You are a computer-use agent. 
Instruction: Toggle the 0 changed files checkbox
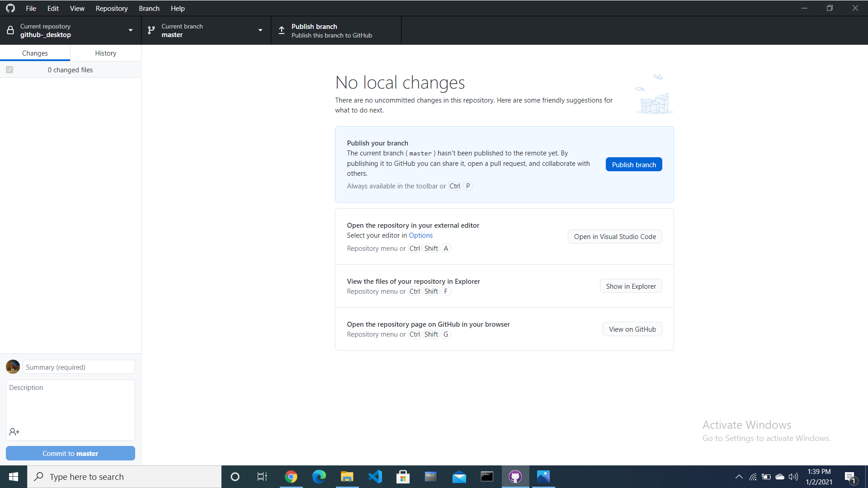pyautogui.click(x=9, y=70)
